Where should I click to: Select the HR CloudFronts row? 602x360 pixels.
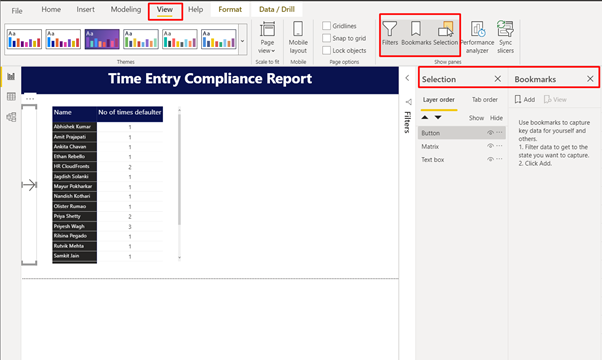(108, 167)
